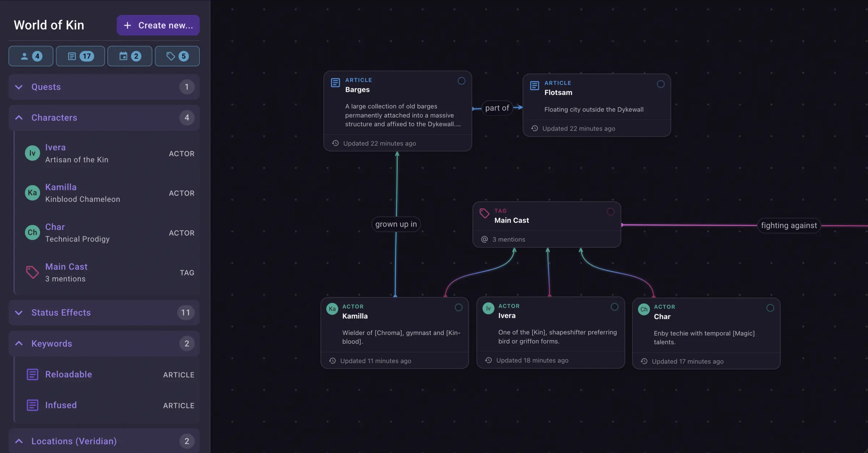Filter by actors using the person icon
Screen dimensions: 868x453
[31, 56]
